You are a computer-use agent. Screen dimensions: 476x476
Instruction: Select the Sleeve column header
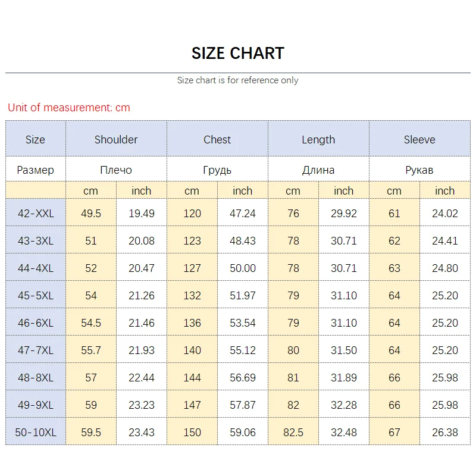419,140
